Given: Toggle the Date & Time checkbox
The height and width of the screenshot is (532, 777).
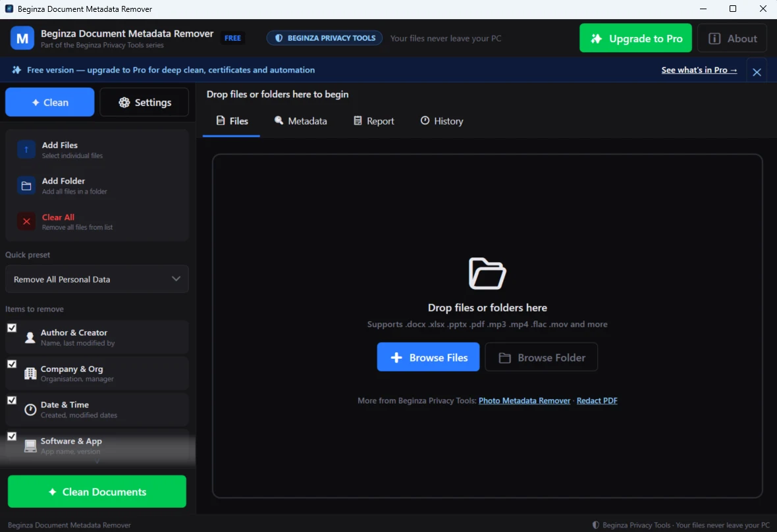Looking at the screenshot, I should (x=12, y=400).
